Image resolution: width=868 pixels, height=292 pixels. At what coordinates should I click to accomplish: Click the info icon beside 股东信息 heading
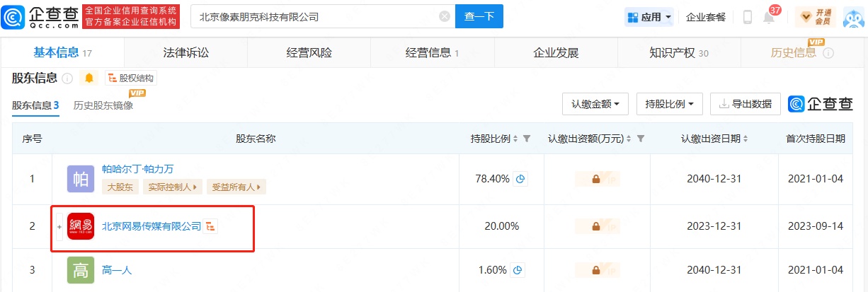pos(68,78)
